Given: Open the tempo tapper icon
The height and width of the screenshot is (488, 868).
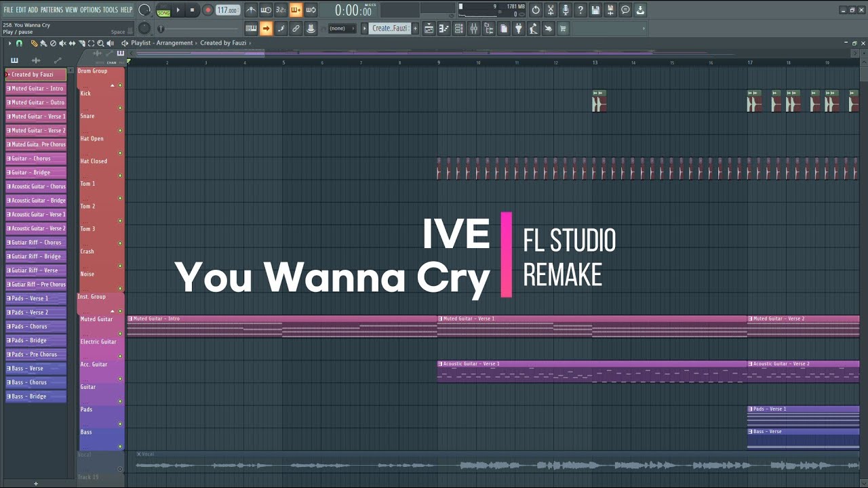Looking at the screenshot, I should pos(533,28).
